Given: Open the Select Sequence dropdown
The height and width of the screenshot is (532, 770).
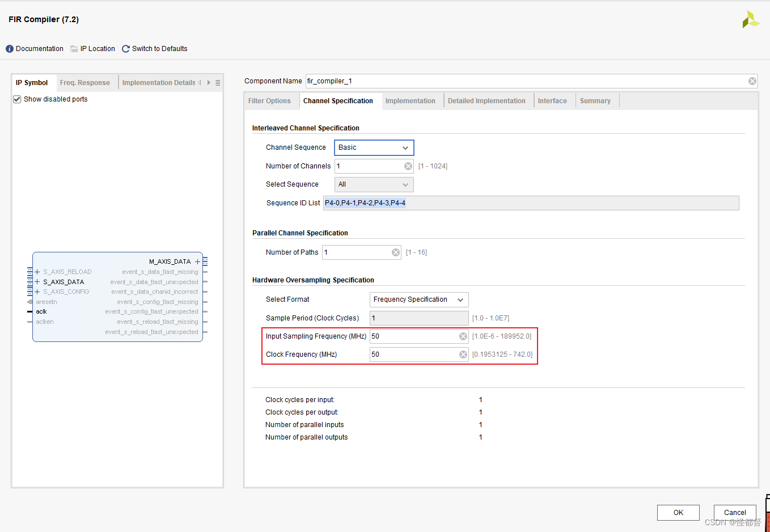Looking at the screenshot, I should pos(374,184).
